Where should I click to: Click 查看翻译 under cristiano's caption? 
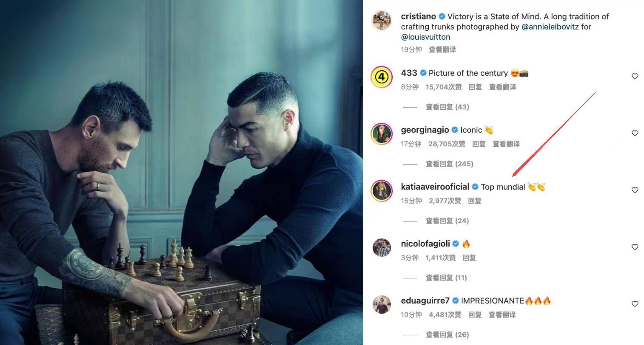pos(443,50)
